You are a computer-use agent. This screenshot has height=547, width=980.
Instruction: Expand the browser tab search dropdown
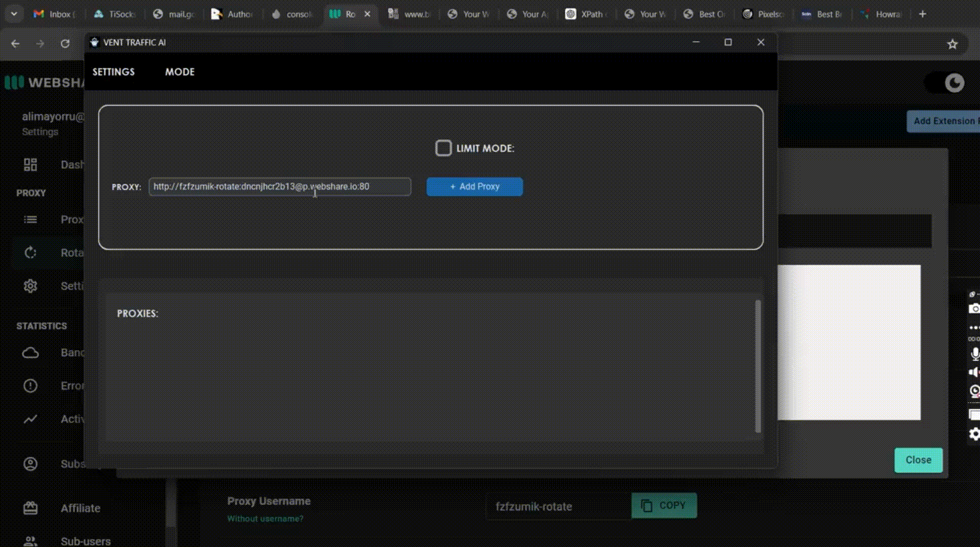click(x=14, y=14)
